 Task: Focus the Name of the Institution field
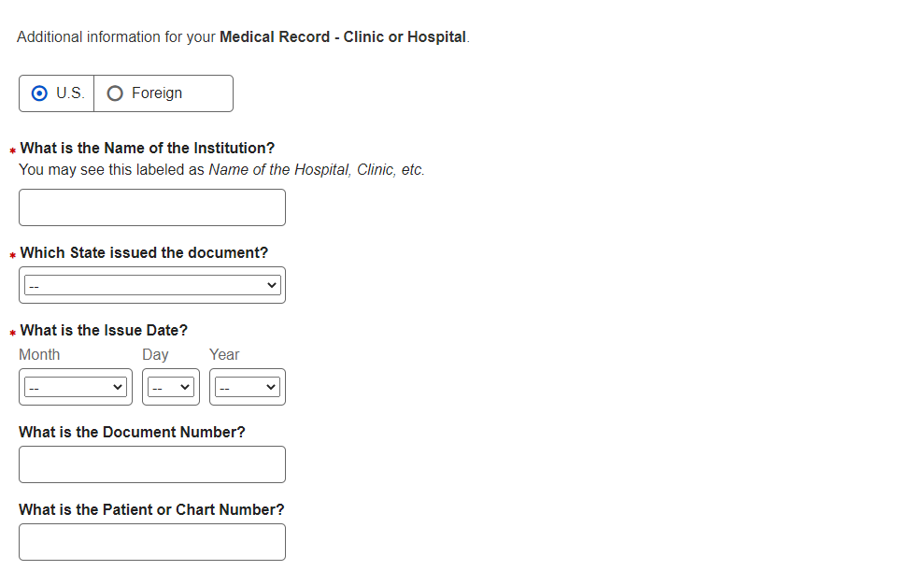(152, 207)
